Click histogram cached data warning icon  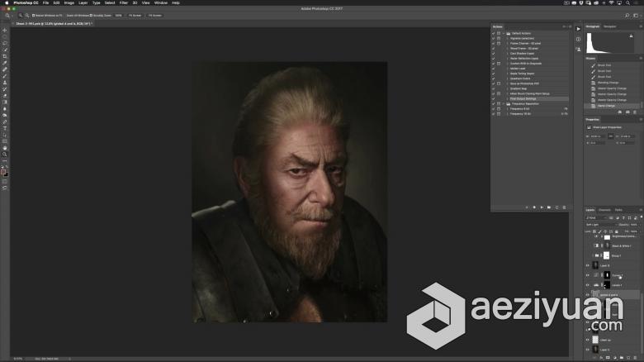tap(632, 36)
